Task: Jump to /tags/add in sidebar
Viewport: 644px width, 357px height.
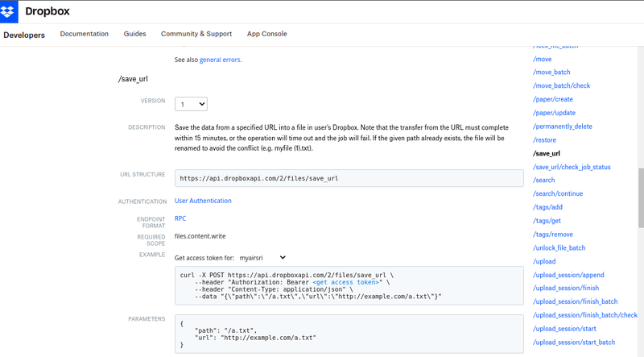Action: [x=547, y=207]
